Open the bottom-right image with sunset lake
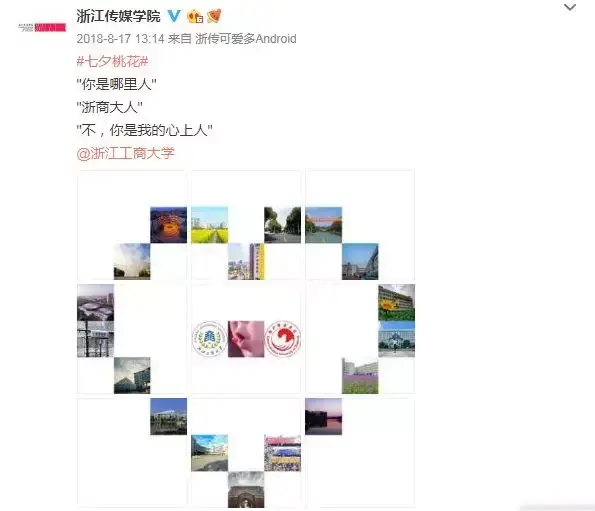Viewport: 595px width, 511px height. 360,453
